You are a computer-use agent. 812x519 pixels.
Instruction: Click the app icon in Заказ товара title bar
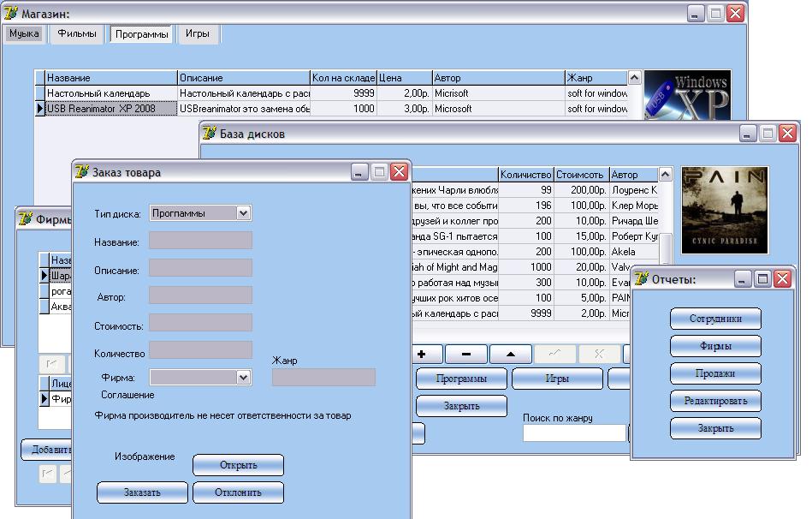(83, 172)
